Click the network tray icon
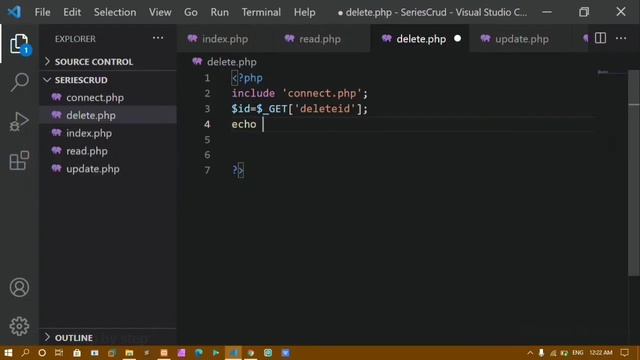 [x=553, y=353]
